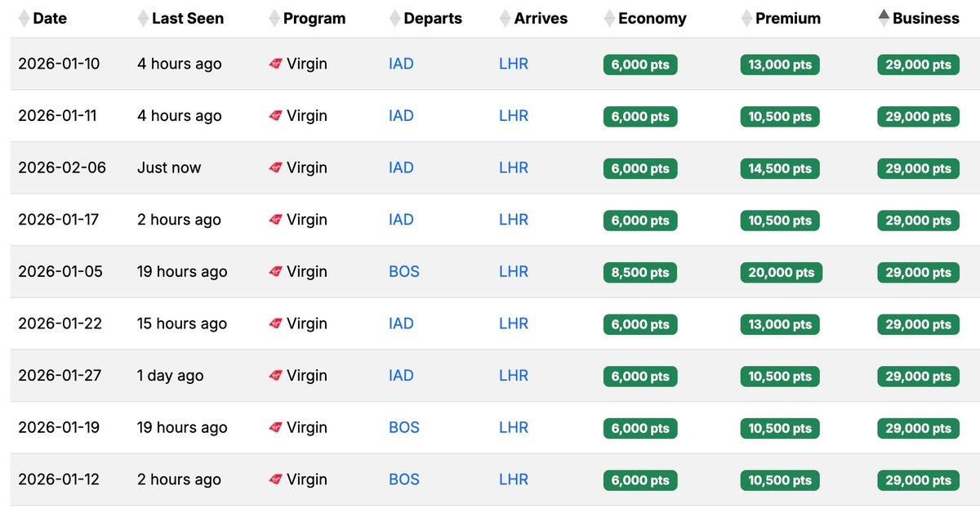Viewport: 980px width, 513px height.
Task: Click the Last Seen sort arrows
Action: tap(144, 18)
